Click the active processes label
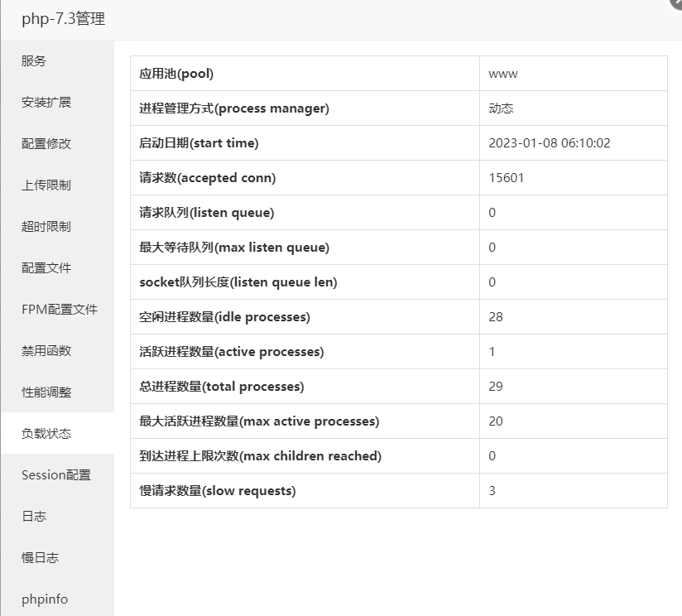 tap(232, 352)
